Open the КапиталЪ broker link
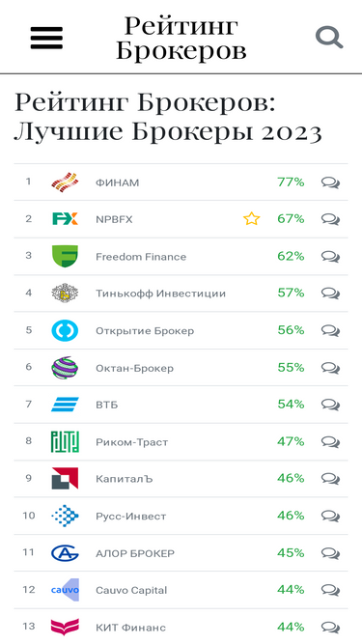The image size is (362, 644). 124,479
